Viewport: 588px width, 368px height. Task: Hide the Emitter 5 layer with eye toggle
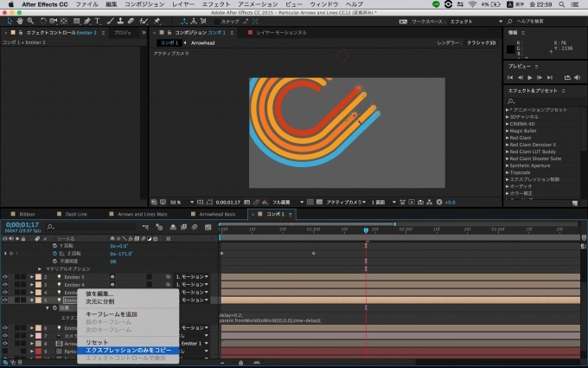(5, 276)
